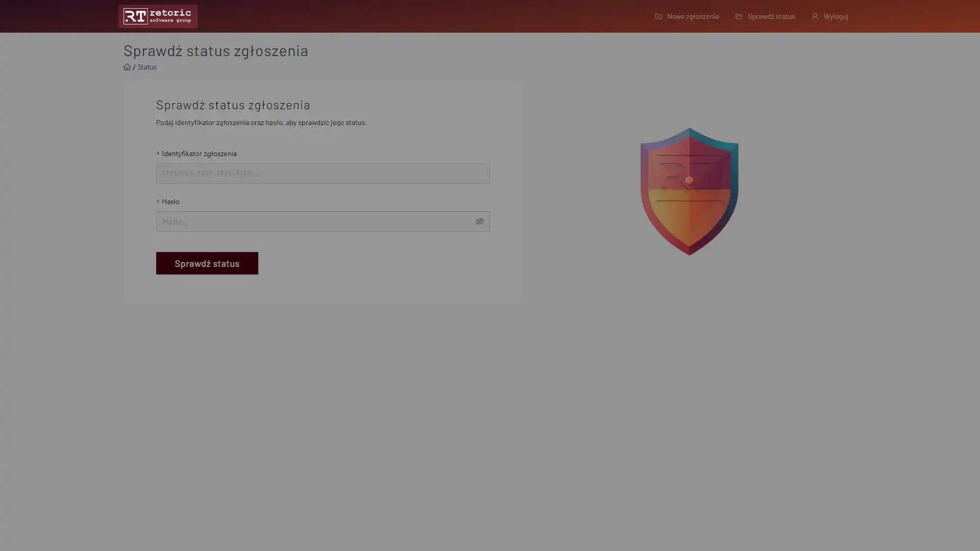Toggle password visibility eye icon
980x551 pixels.
pyautogui.click(x=479, y=221)
